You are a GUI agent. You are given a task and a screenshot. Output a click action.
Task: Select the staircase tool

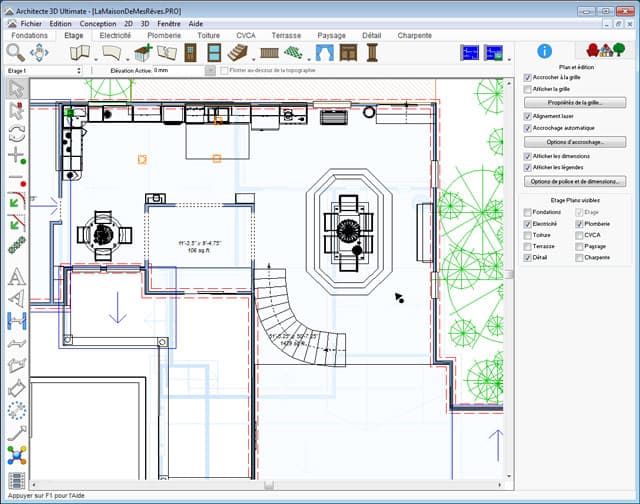pos(237,53)
